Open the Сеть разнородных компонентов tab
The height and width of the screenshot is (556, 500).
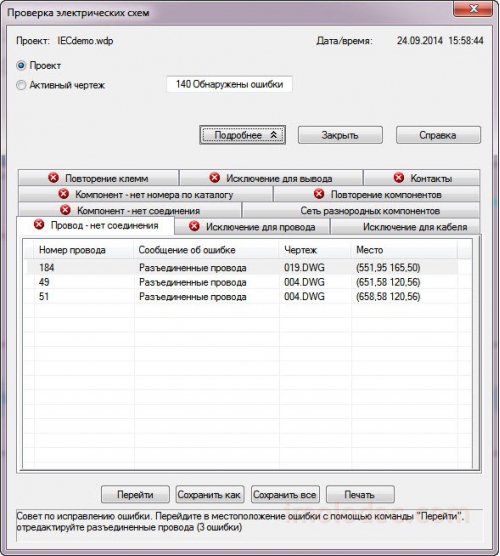click(x=361, y=210)
